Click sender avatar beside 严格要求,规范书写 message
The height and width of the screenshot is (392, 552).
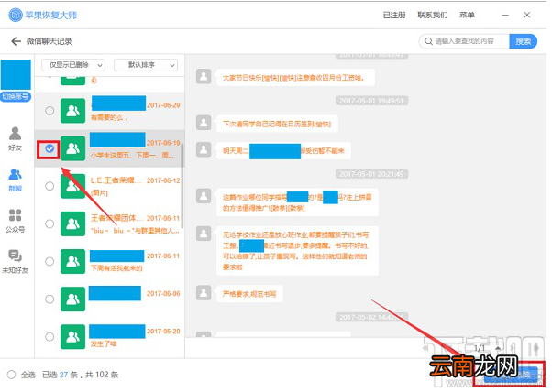point(204,292)
